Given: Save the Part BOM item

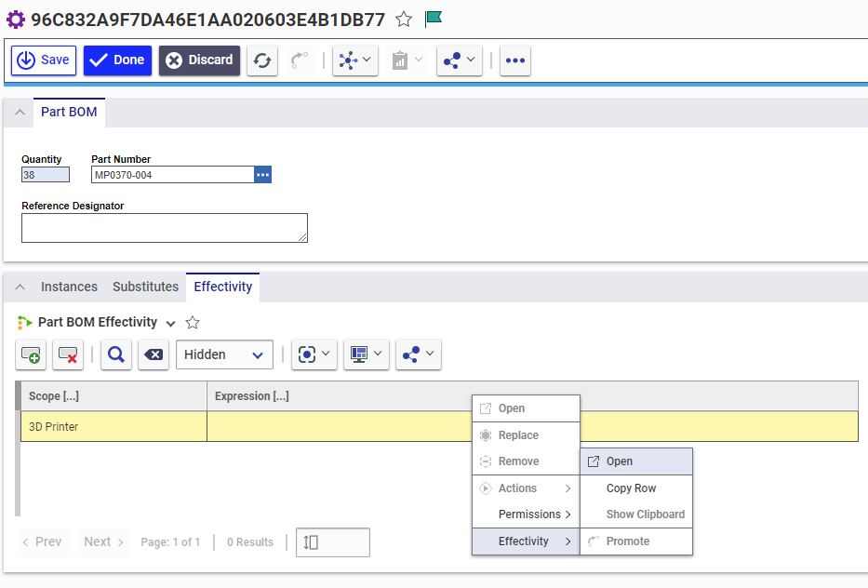Looking at the screenshot, I should [44, 60].
